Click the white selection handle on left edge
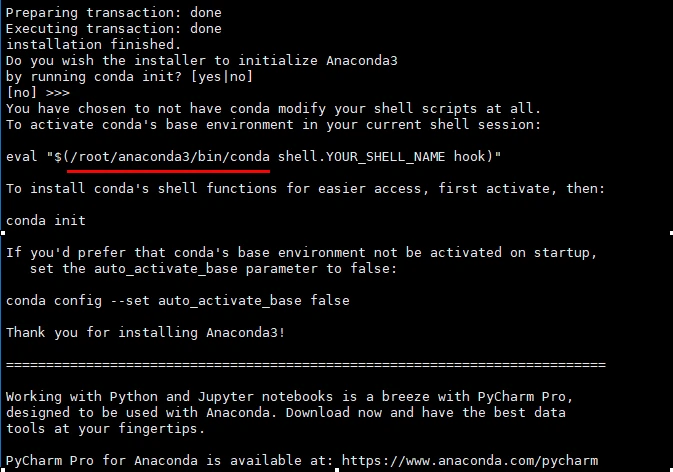Image resolution: width=673 pixels, height=472 pixels. point(3,233)
